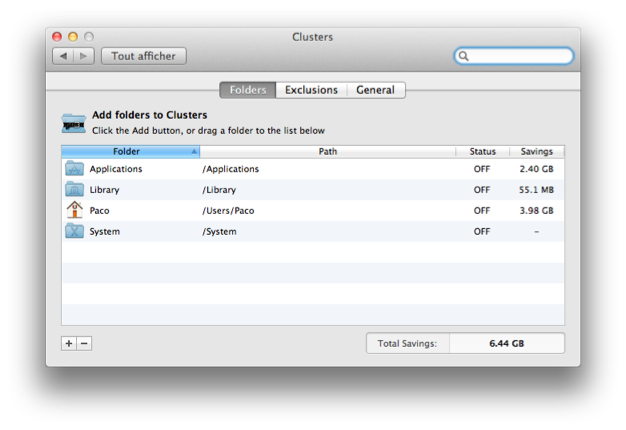Viewport: 626px width, 430px height.
Task: Click the /System path cell
Action: (x=219, y=232)
